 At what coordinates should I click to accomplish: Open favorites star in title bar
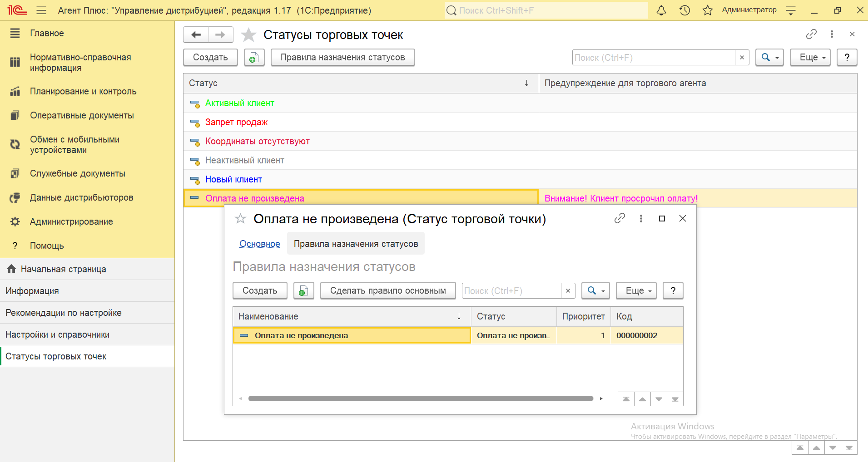point(708,10)
